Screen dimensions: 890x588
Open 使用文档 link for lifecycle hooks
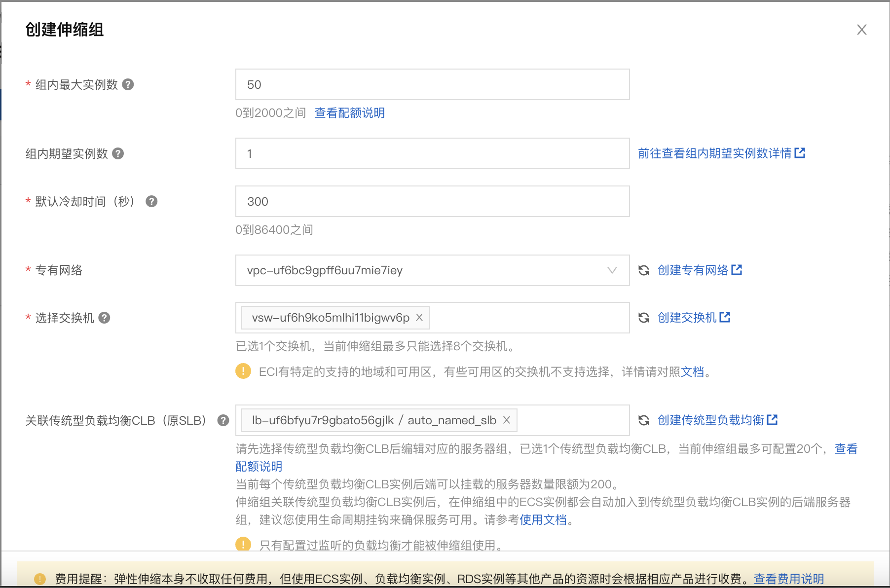tap(543, 520)
